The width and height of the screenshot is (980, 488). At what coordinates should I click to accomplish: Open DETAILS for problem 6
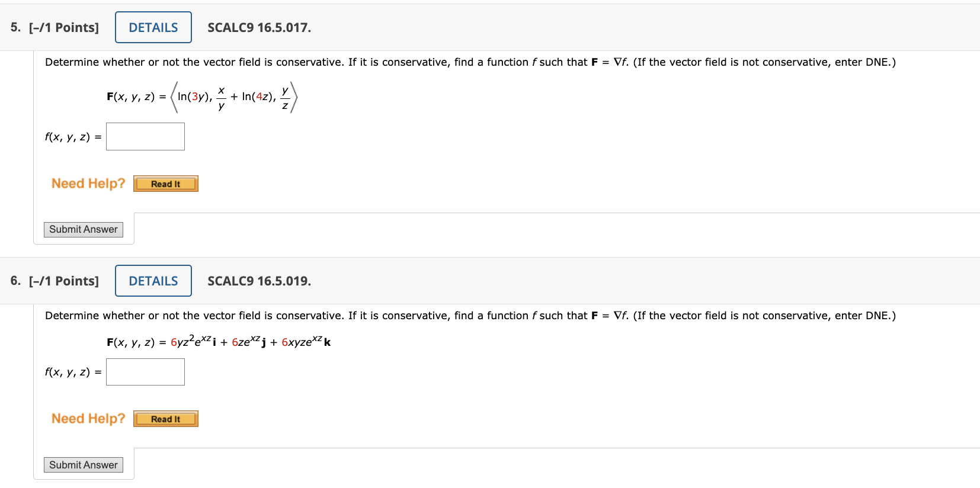pyautogui.click(x=153, y=281)
